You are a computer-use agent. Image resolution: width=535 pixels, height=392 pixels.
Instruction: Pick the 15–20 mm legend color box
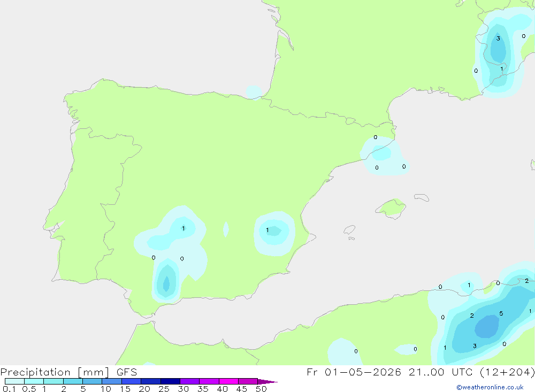131,381
